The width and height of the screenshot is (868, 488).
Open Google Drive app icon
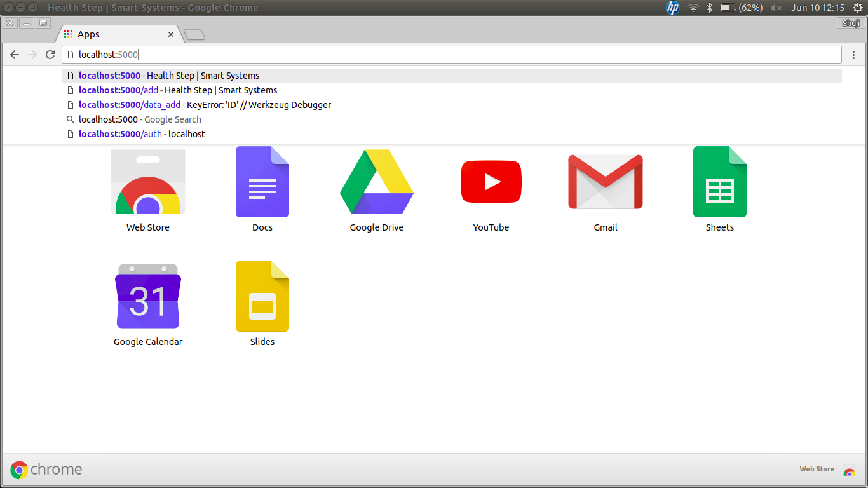point(377,182)
